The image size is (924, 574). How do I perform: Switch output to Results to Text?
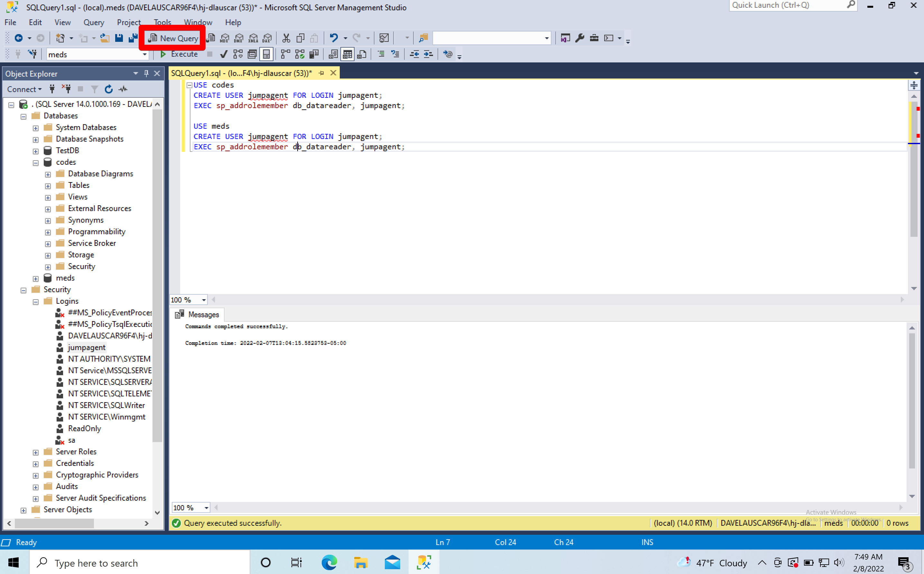pyautogui.click(x=333, y=54)
